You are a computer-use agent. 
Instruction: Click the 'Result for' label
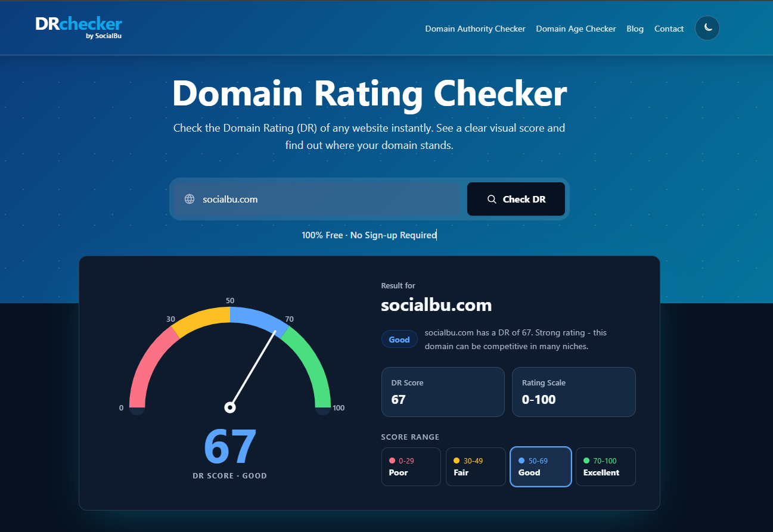pyautogui.click(x=398, y=286)
